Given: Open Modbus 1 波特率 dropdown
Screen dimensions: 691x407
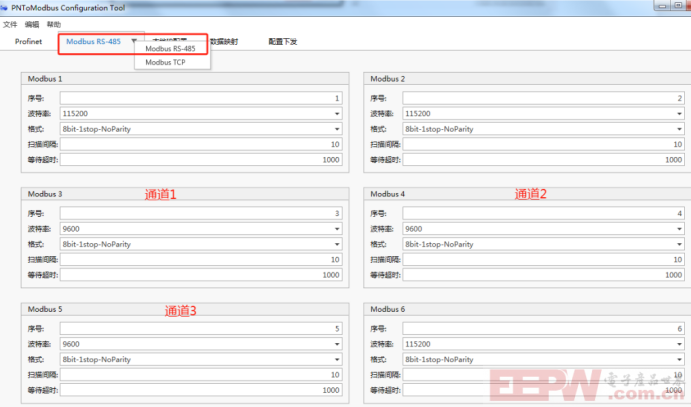Looking at the screenshot, I should (x=201, y=114).
